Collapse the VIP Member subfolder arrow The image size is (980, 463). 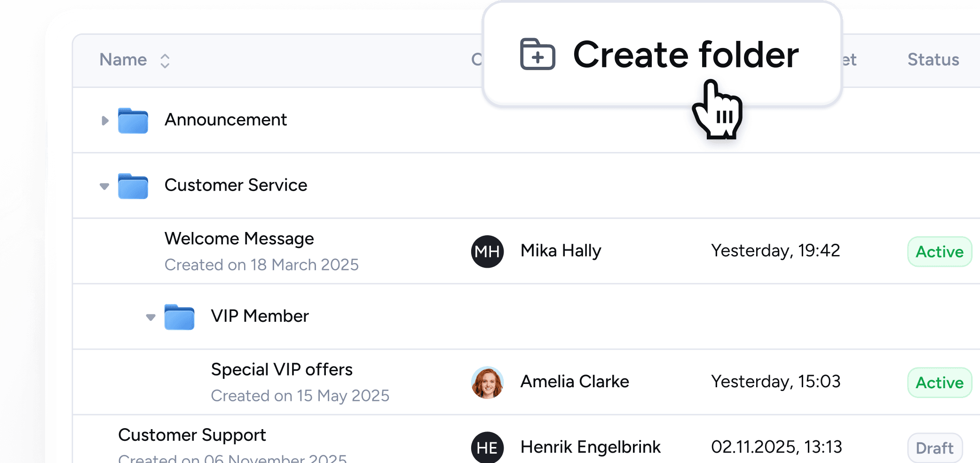150,317
